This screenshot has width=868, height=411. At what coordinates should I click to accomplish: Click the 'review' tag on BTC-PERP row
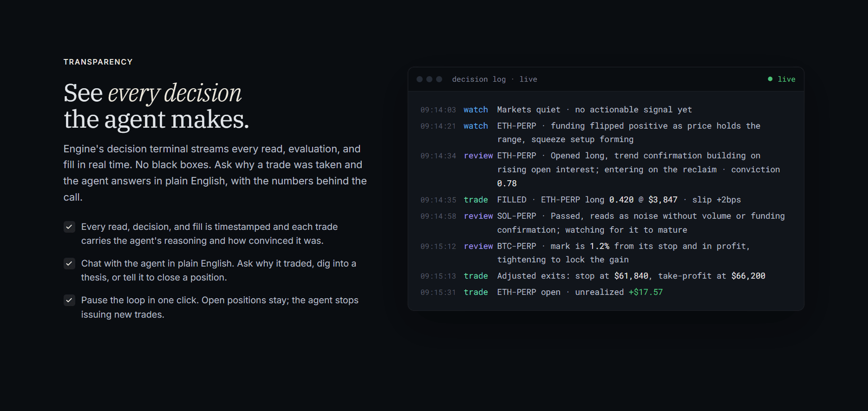(x=478, y=246)
